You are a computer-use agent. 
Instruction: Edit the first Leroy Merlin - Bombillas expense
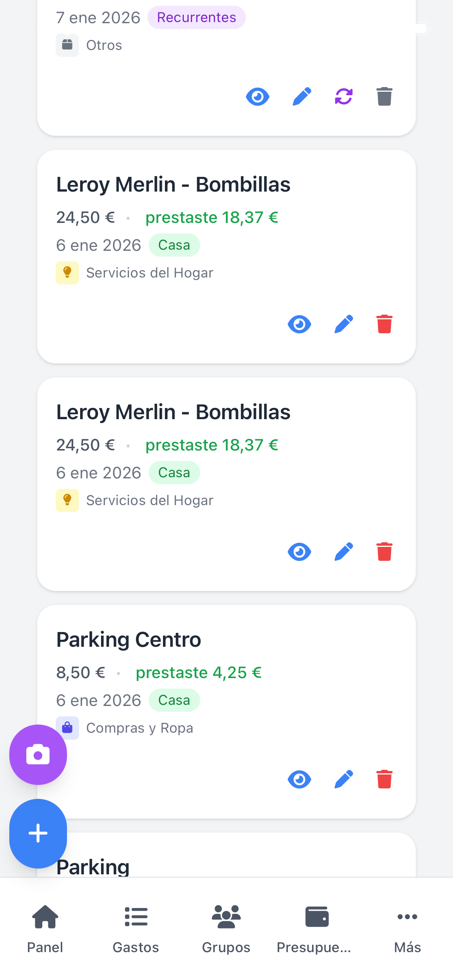[344, 324]
